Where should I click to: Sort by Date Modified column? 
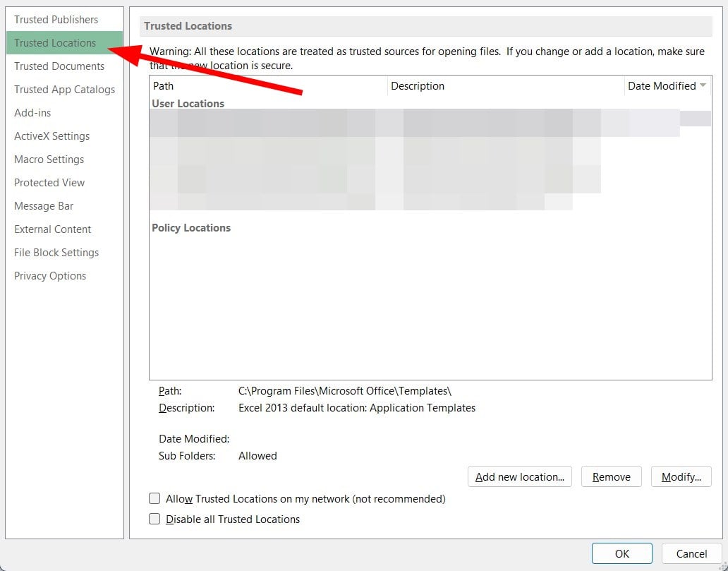pos(667,86)
